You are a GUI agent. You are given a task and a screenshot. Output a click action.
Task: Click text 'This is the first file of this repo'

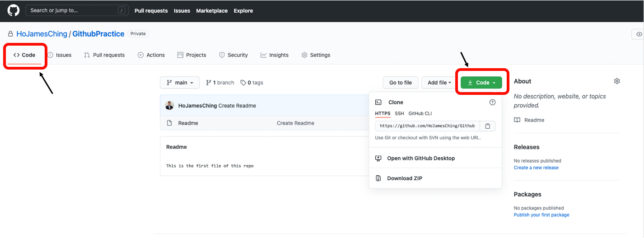(x=210, y=166)
